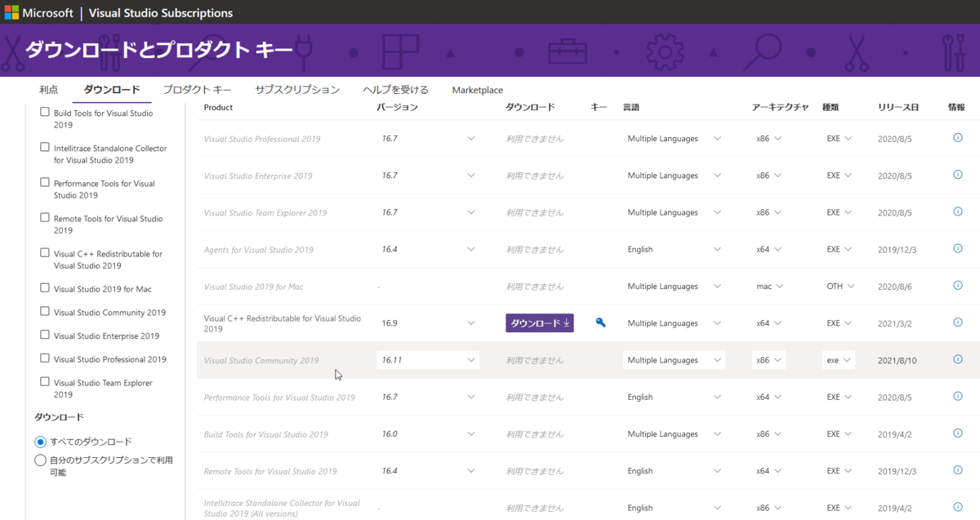The image size is (980, 520).
Task: Switch to ダウンロード tab
Action: point(112,90)
